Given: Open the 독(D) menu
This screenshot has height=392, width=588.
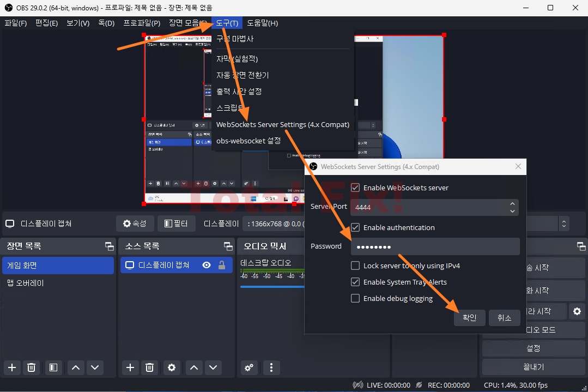Looking at the screenshot, I should coord(106,23).
